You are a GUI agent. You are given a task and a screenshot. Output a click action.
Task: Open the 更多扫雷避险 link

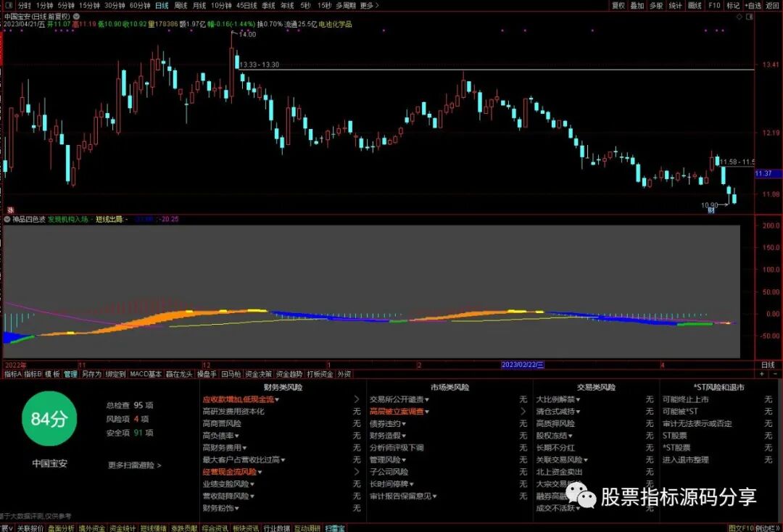134,465
